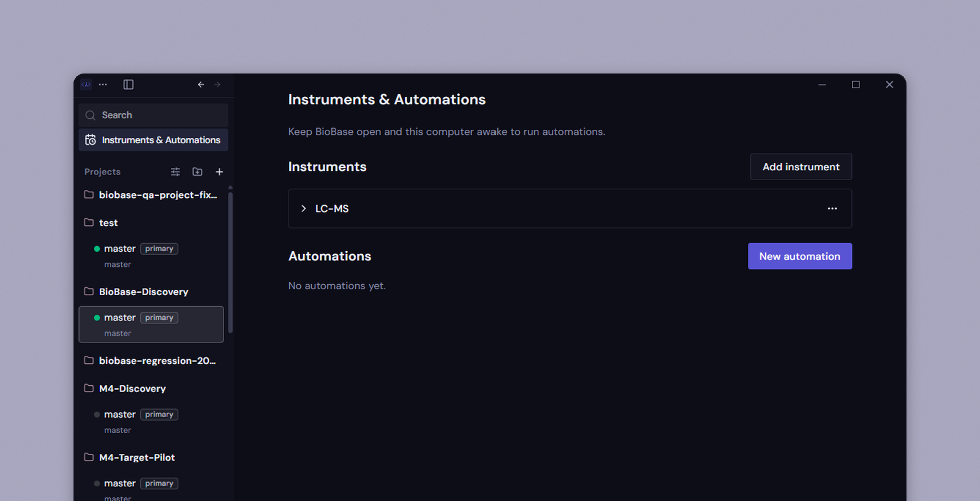Open the master branch under M4-Discovery
The image size is (980, 501).
tap(151, 421)
